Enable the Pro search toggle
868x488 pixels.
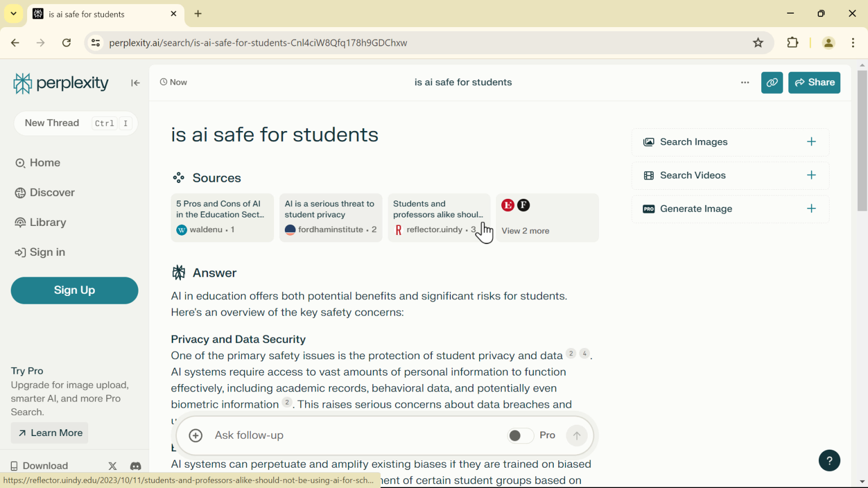tap(520, 435)
